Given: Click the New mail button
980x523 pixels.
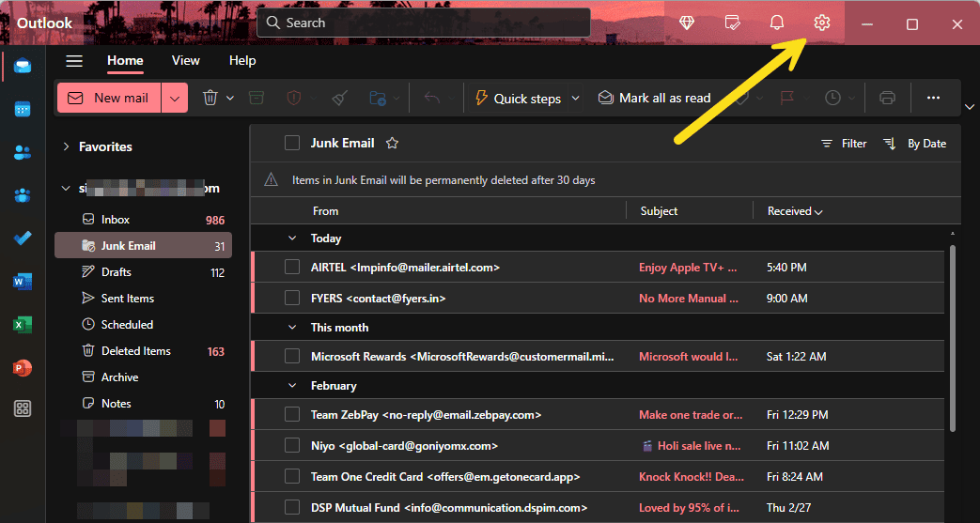Looking at the screenshot, I should click(x=109, y=98).
